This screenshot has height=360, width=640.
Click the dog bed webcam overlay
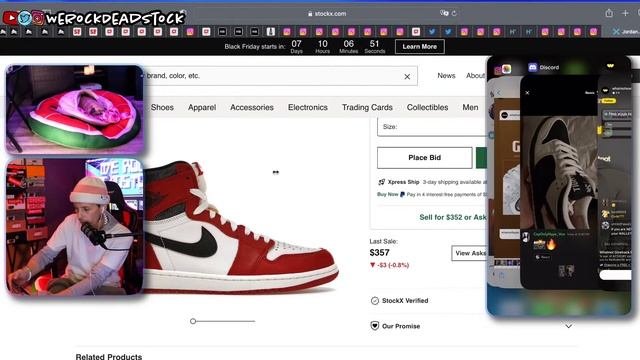(x=74, y=109)
